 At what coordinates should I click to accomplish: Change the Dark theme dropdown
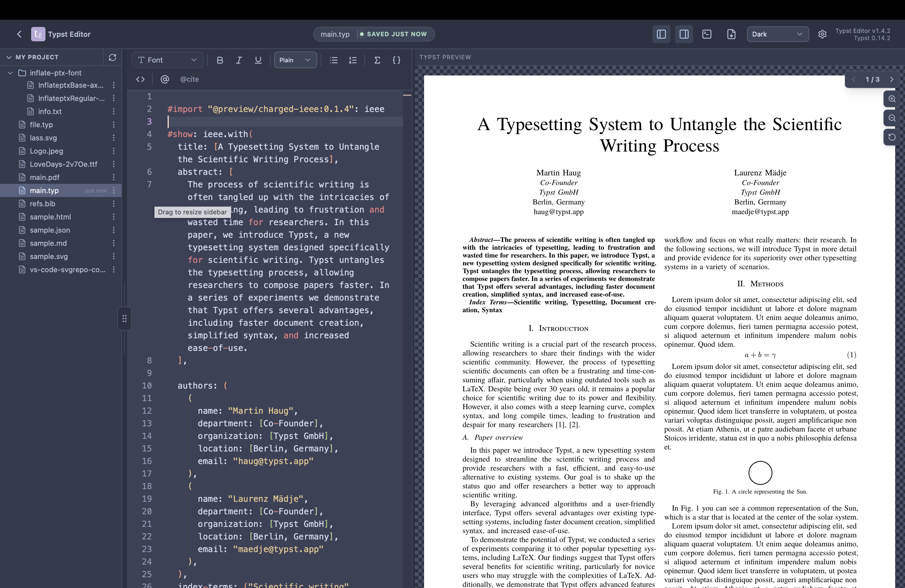(x=778, y=34)
